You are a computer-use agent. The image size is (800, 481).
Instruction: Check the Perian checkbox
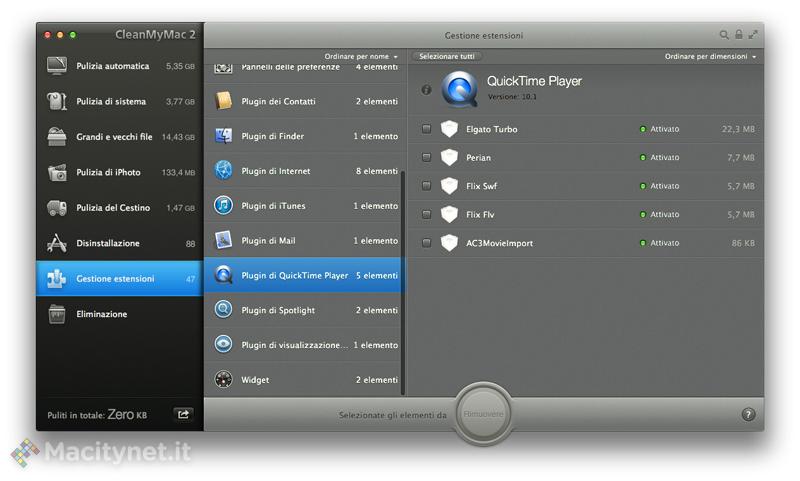427,158
